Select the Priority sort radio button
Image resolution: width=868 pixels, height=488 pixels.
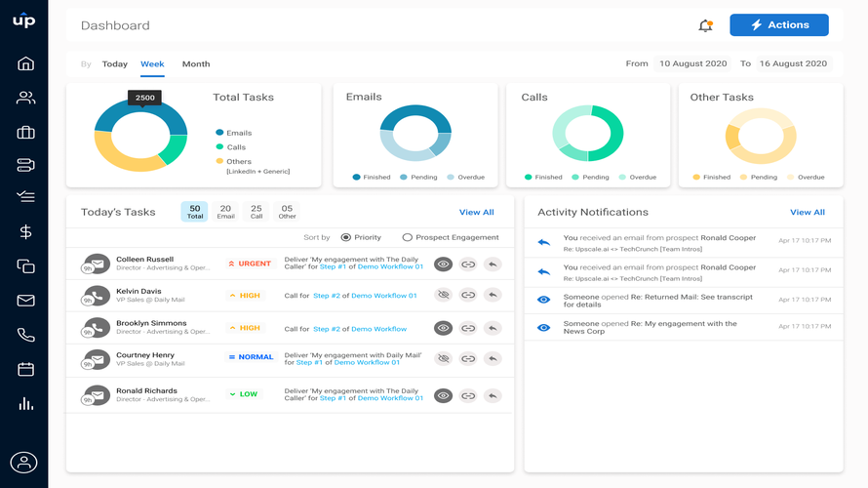tap(346, 237)
